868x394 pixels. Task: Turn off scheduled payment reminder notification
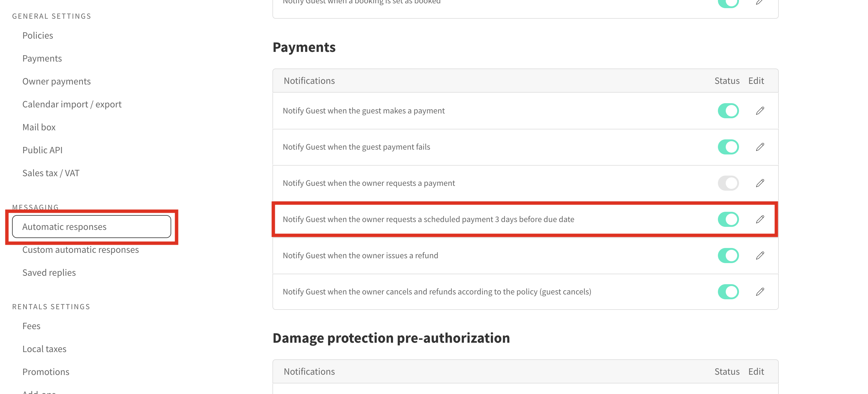coord(728,219)
